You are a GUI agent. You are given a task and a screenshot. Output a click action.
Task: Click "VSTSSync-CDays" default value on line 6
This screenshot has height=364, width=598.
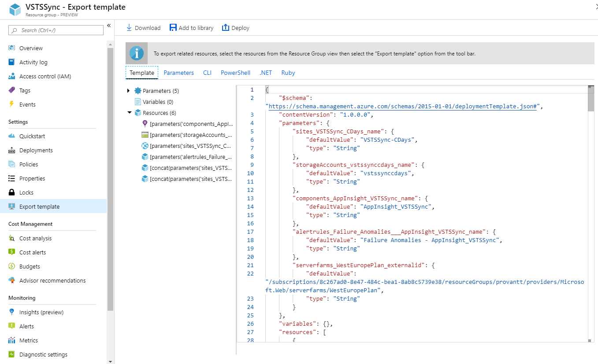pos(388,140)
